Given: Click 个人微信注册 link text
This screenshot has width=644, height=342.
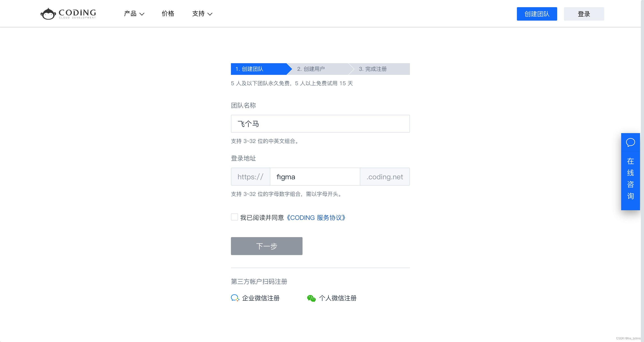Looking at the screenshot, I should click(338, 298).
